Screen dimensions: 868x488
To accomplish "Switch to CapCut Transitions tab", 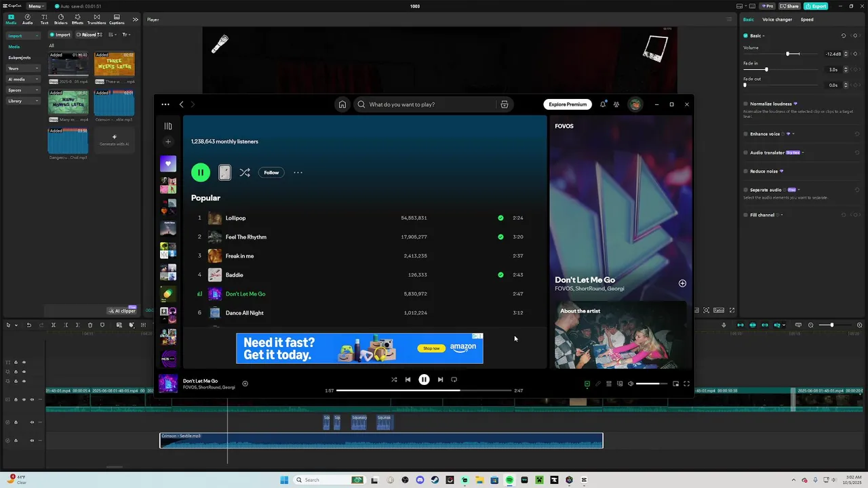I will coord(96,19).
